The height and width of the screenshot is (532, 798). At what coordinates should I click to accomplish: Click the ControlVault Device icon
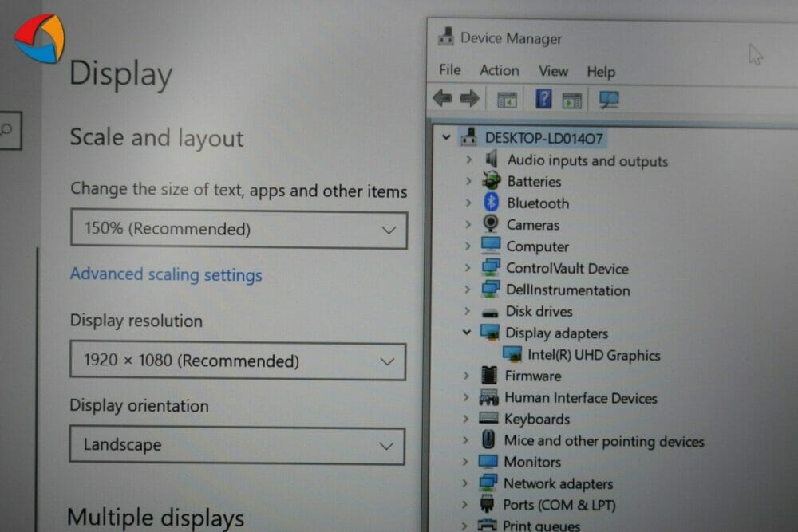click(491, 266)
